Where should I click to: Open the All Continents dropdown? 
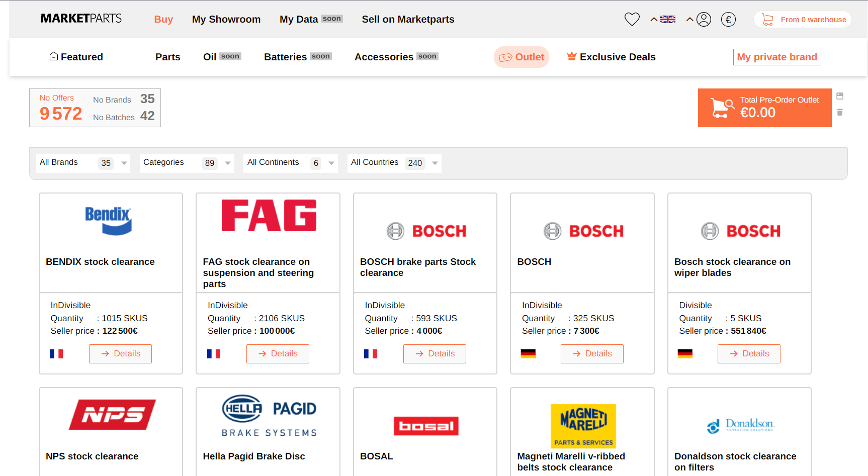pos(291,163)
